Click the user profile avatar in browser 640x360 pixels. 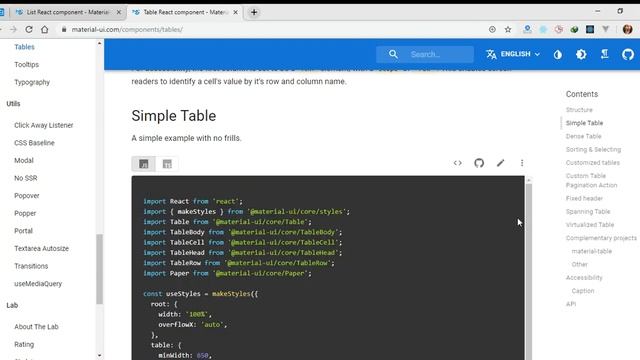627,29
